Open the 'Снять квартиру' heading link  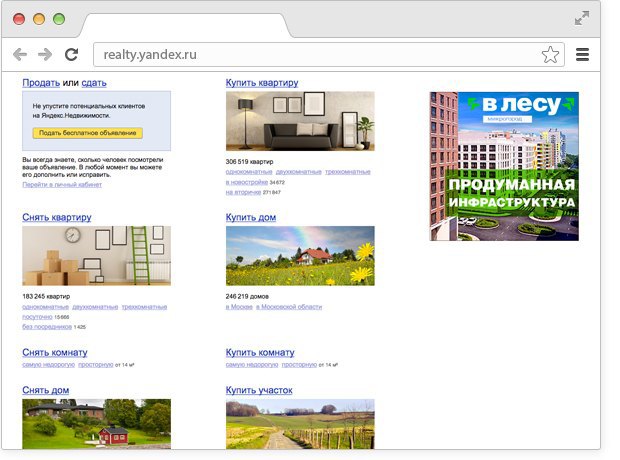point(57,217)
